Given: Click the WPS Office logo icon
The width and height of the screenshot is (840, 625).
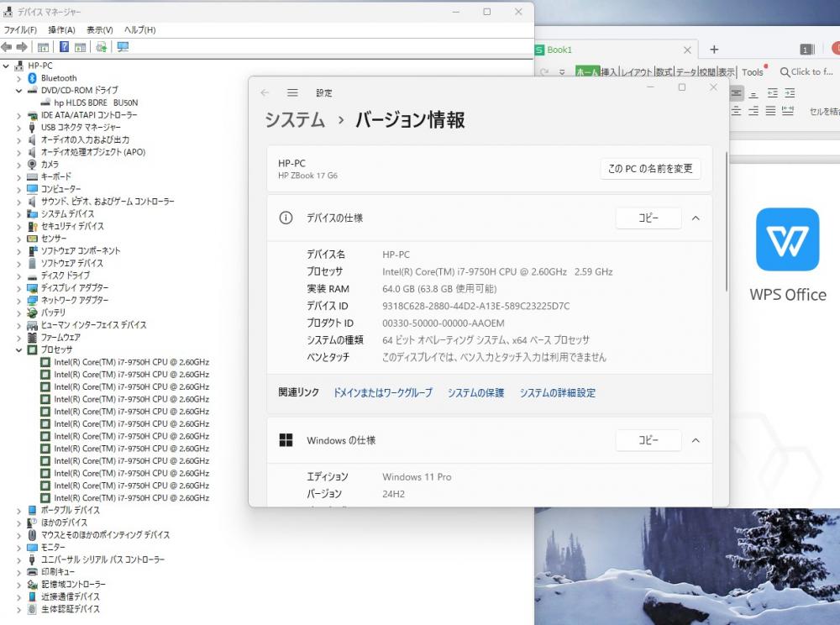Looking at the screenshot, I should (x=788, y=239).
